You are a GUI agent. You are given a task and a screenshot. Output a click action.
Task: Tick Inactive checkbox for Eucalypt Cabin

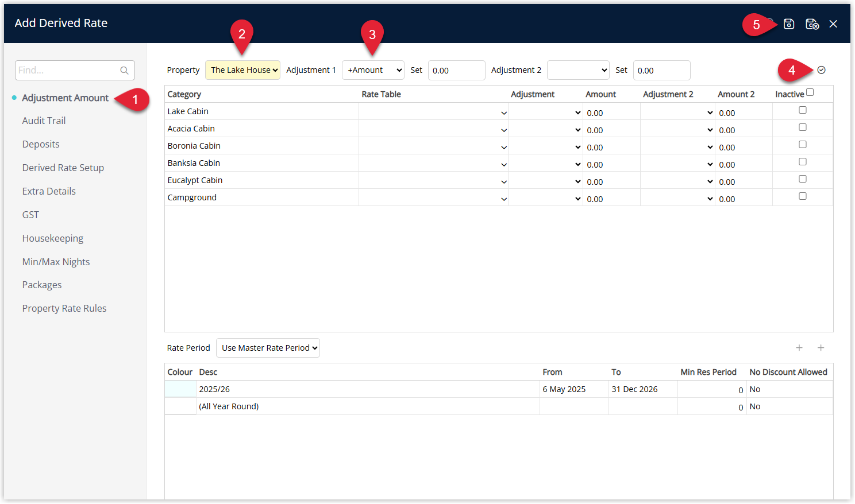point(803,179)
